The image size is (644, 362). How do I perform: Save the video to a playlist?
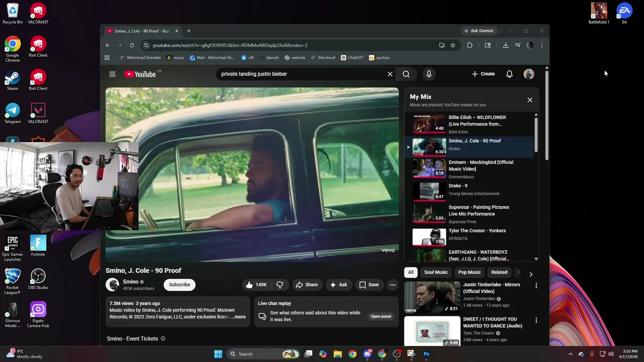pyautogui.click(x=369, y=285)
